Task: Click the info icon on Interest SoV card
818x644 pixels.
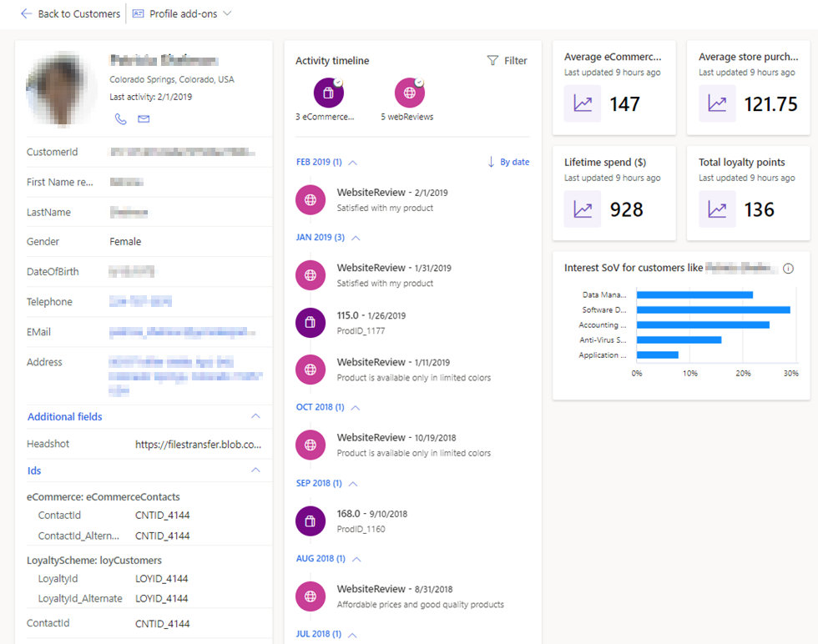Action: (x=789, y=268)
